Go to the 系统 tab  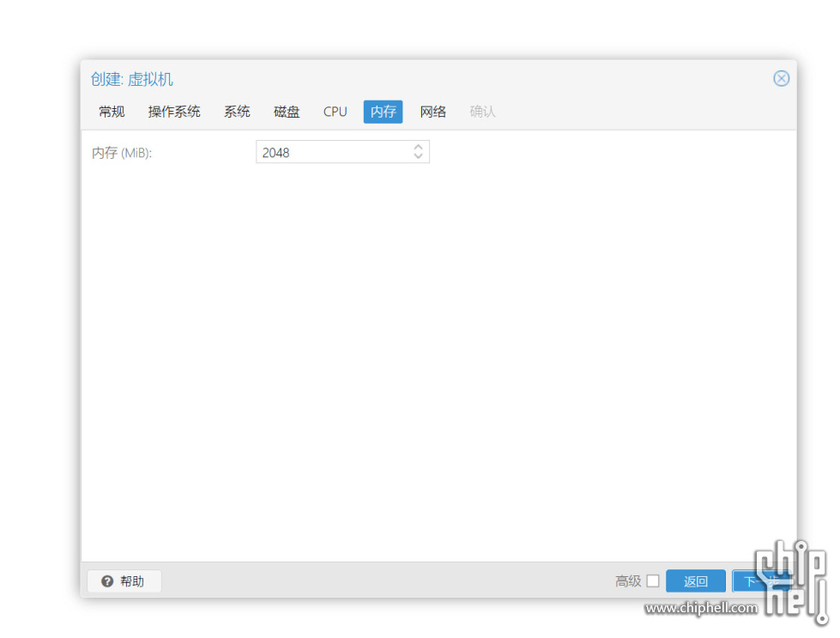(x=237, y=112)
